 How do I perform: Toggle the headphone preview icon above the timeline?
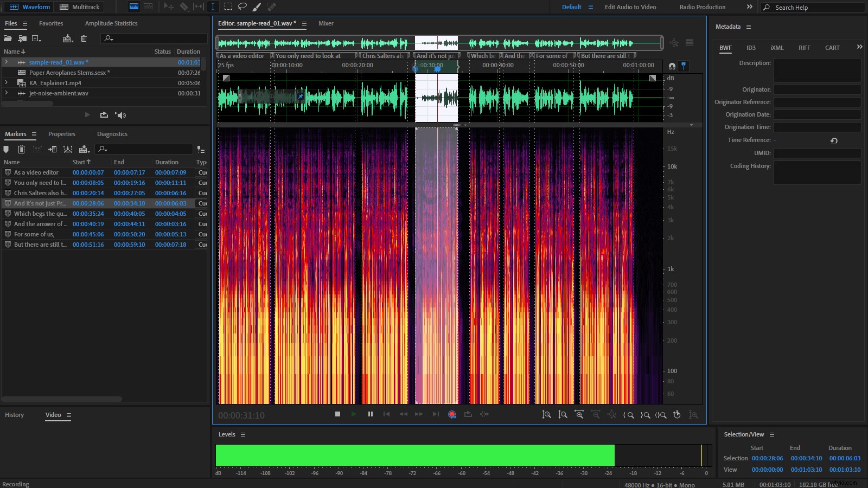672,66
